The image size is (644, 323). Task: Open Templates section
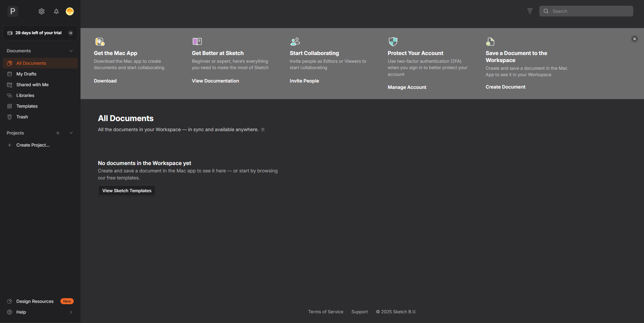tap(40, 106)
